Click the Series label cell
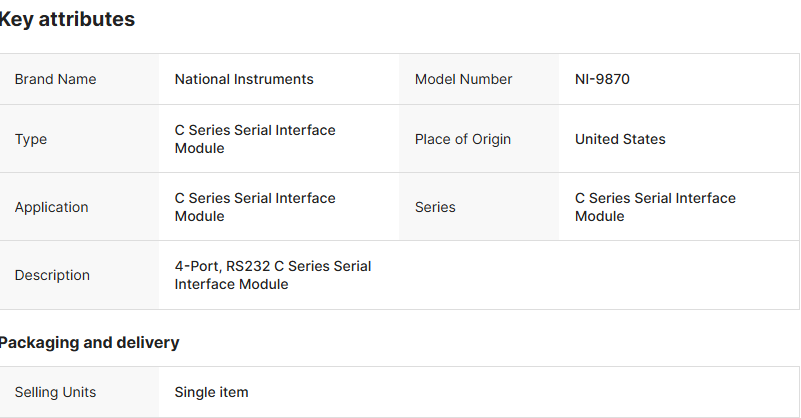The width and height of the screenshot is (801, 418). pyautogui.click(x=435, y=207)
